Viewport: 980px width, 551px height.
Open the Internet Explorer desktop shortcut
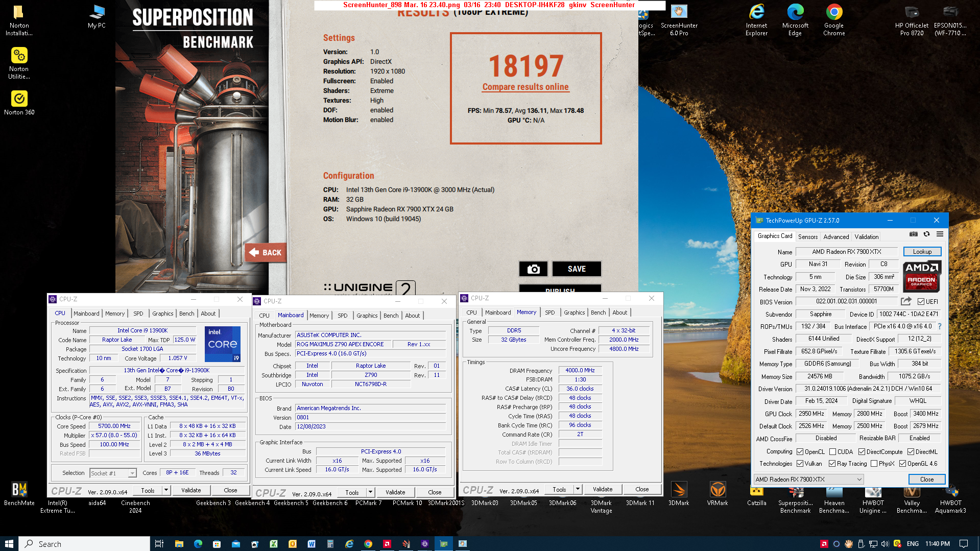point(756,20)
